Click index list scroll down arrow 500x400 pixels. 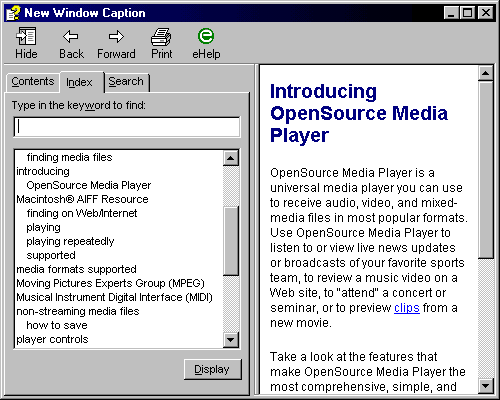tap(231, 340)
